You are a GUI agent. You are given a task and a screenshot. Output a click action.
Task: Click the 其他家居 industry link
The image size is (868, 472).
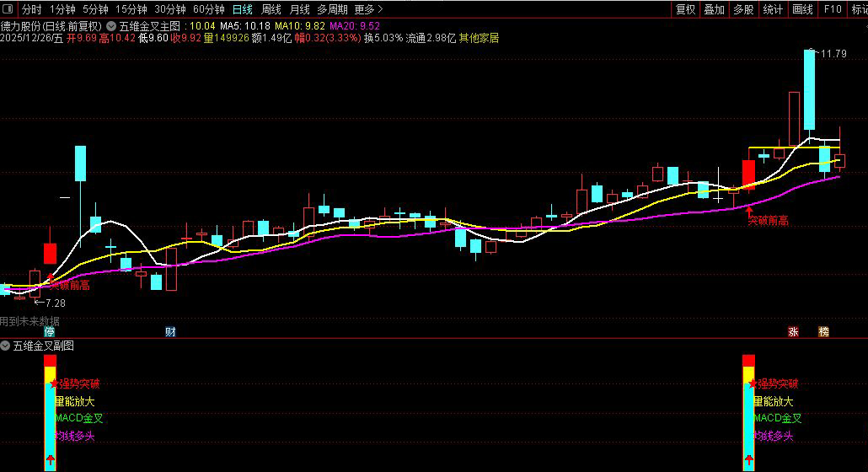click(479, 38)
